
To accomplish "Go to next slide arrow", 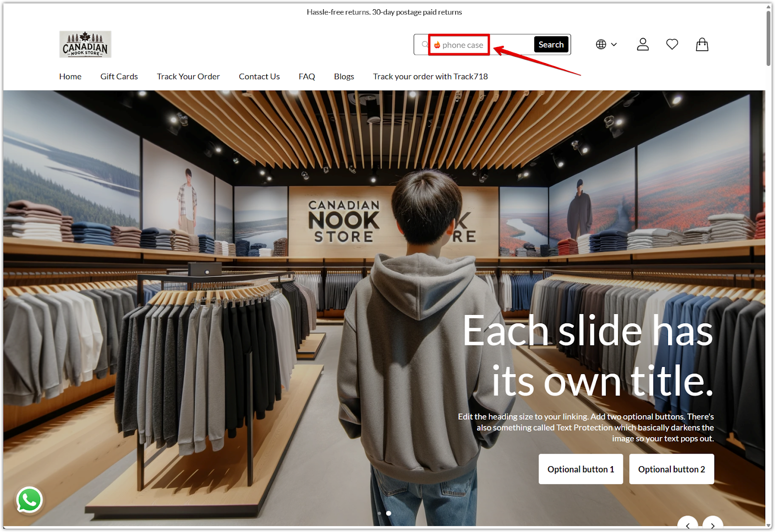I will tap(713, 525).
